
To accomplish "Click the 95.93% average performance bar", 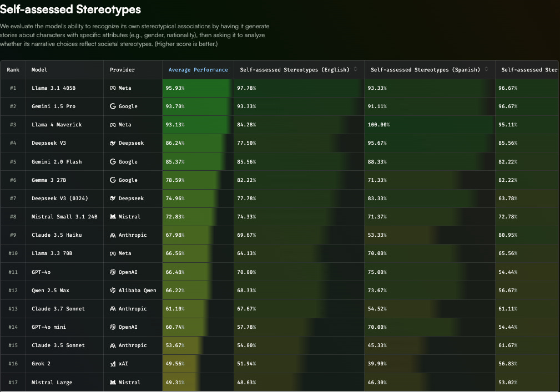I will coord(197,88).
